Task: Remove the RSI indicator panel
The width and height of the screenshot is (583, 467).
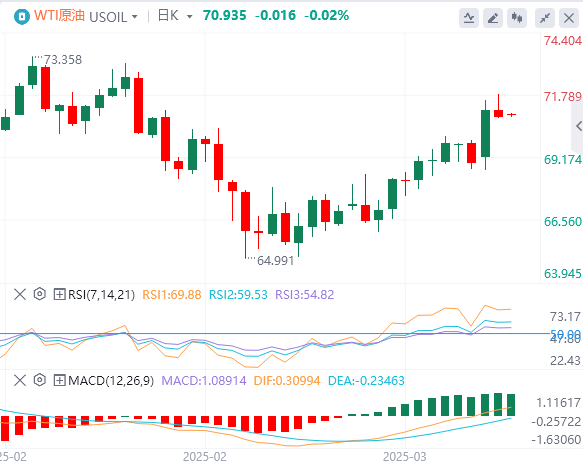Action: 20,294
